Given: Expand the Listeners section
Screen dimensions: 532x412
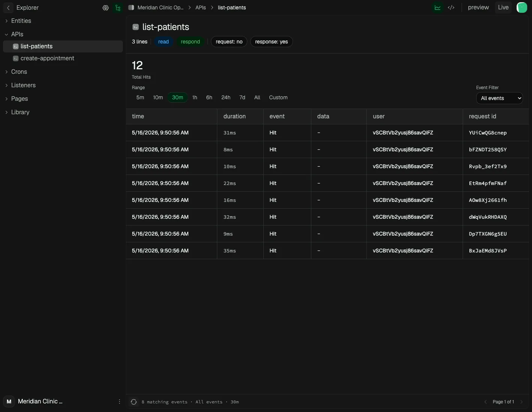Looking at the screenshot, I should 23,85.
